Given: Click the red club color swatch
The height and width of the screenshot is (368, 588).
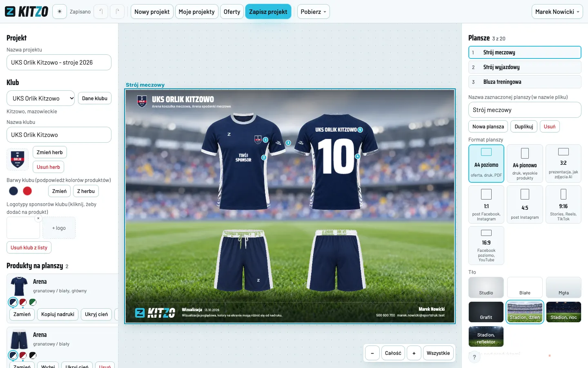Looking at the screenshot, I should 27,191.
